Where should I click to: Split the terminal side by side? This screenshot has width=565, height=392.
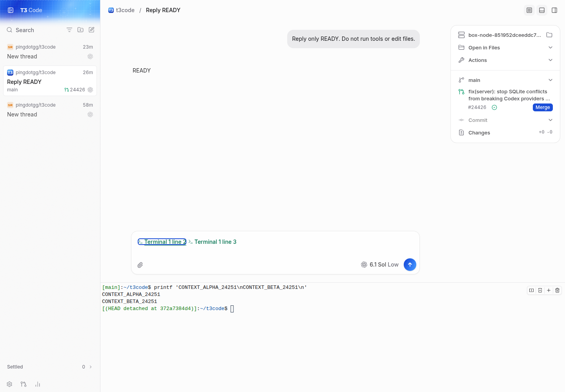click(531, 290)
